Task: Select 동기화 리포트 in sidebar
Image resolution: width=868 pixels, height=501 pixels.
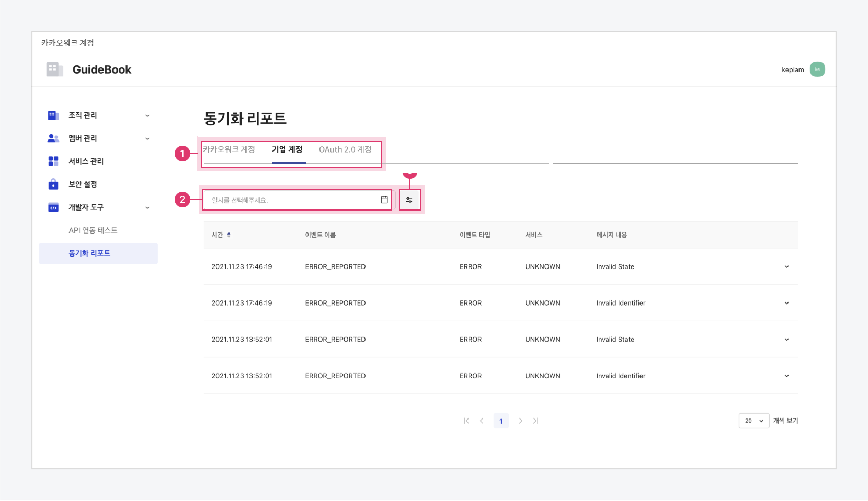Action: click(98, 253)
